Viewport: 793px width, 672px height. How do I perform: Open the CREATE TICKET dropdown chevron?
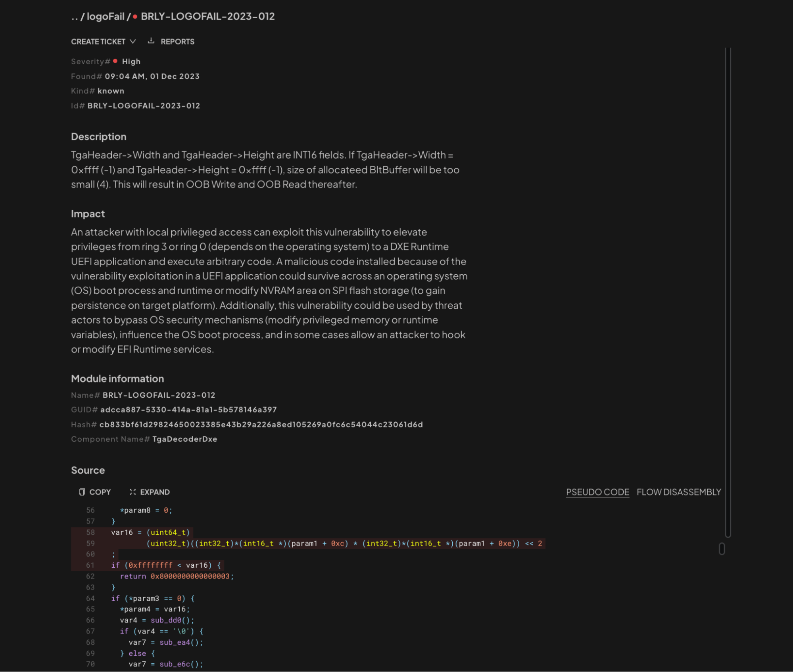click(x=133, y=42)
